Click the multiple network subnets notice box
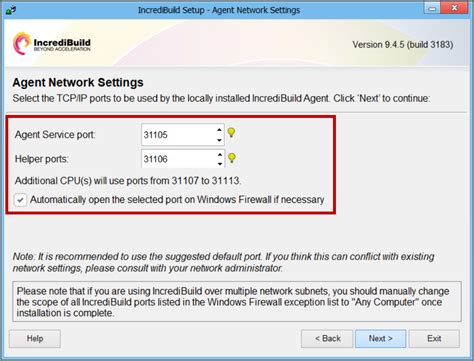Viewport: 474px width, 361px height. click(x=237, y=302)
